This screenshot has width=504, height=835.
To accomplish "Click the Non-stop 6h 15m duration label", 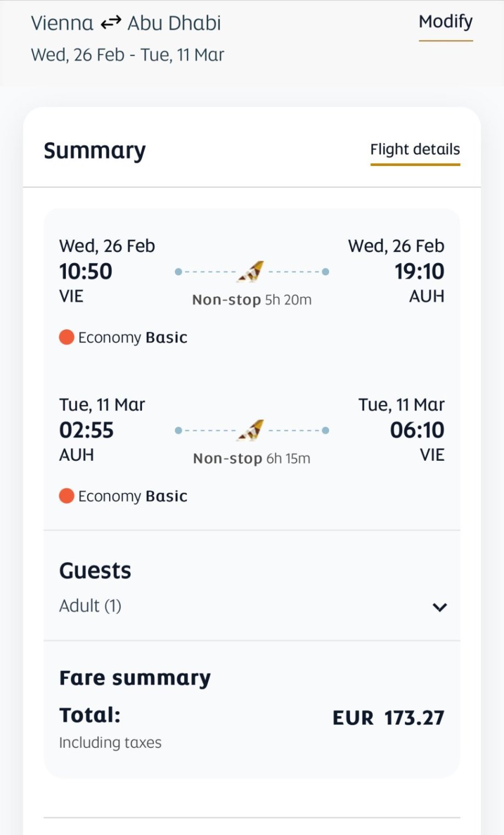I will tap(251, 459).
